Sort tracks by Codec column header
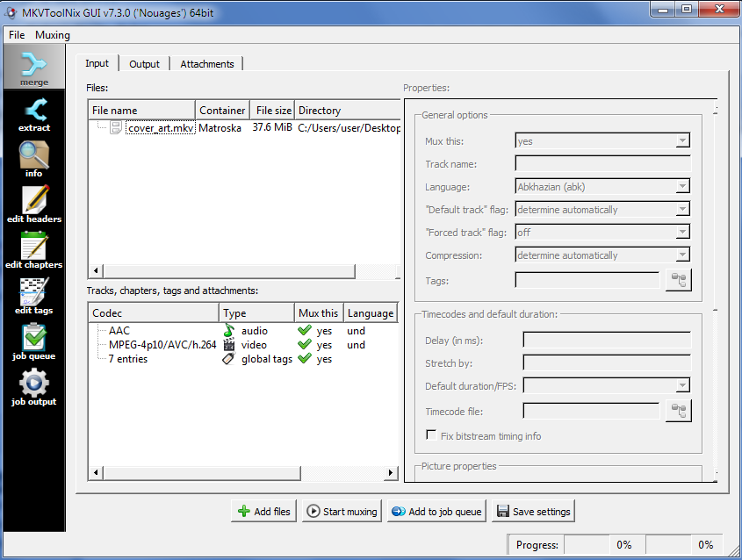The height and width of the screenshot is (560, 742). (154, 313)
